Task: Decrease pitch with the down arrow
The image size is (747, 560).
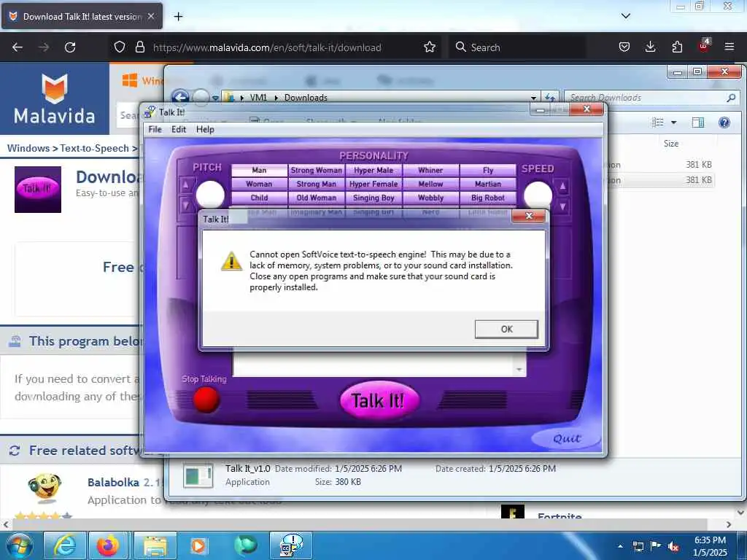Action: tap(186, 206)
